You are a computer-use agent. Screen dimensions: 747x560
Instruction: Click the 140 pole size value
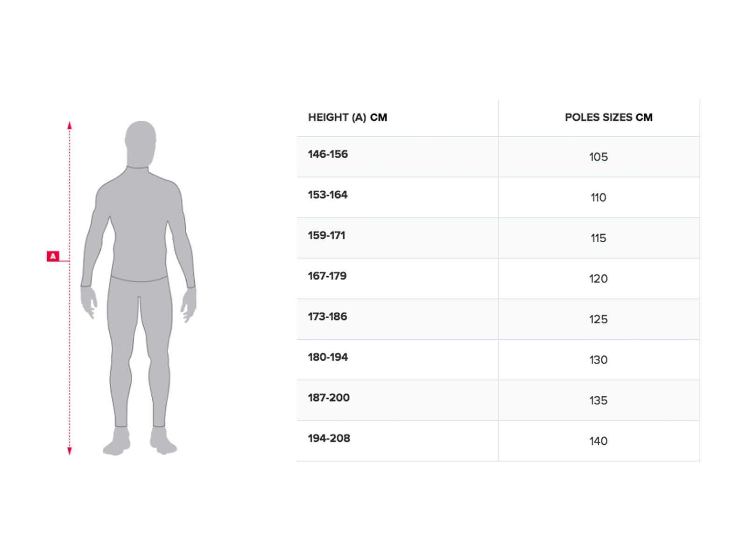pos(598,441)
